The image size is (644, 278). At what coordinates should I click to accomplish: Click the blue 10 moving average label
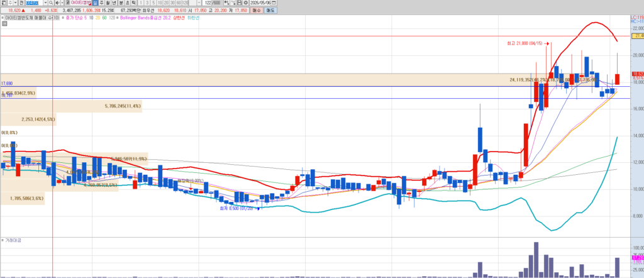91,18
